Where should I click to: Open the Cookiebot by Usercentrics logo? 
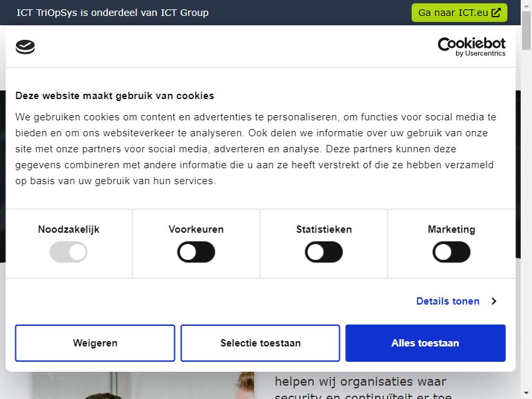tap(471, 47)
